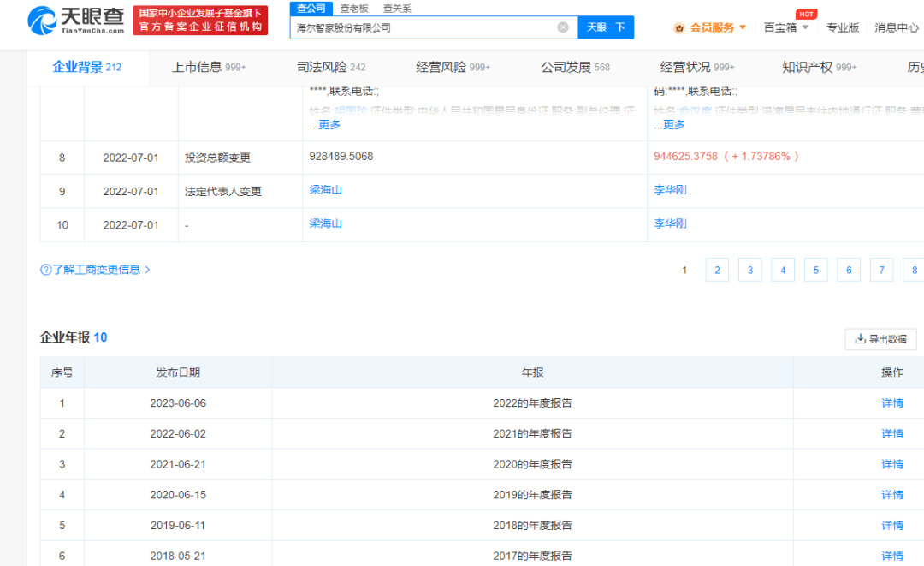Click the value 928489.5068
924x566 pixels.
tap(341, 156)
